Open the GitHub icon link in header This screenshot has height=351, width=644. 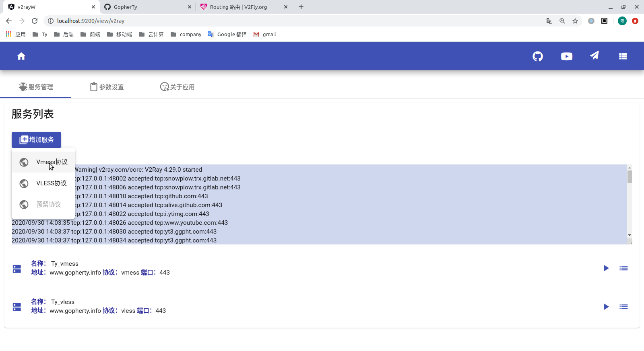tap(538, 56)
